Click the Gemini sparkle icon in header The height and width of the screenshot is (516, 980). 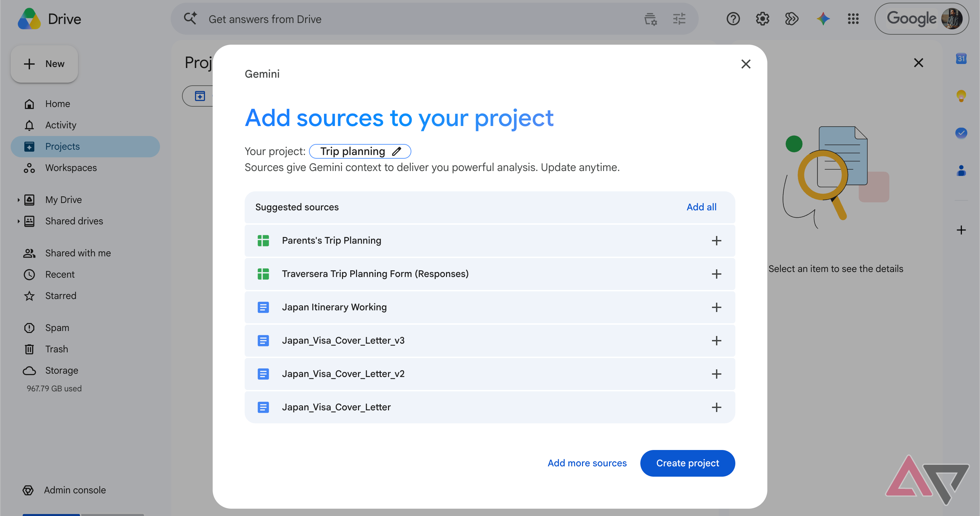(823, 19)
